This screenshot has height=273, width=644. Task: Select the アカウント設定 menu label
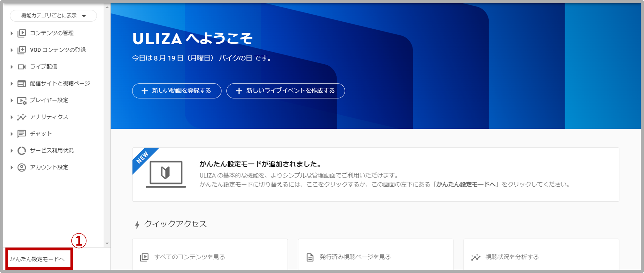tap(49, 167)
